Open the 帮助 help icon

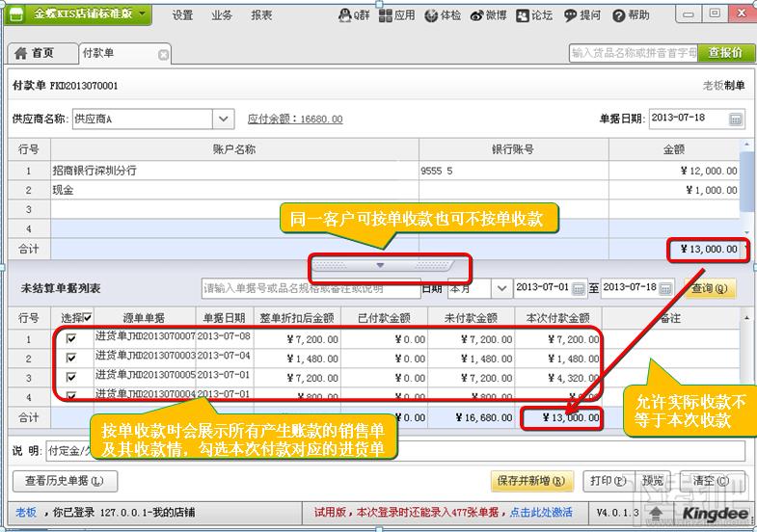pyautogui.click(x=618, y=15)
